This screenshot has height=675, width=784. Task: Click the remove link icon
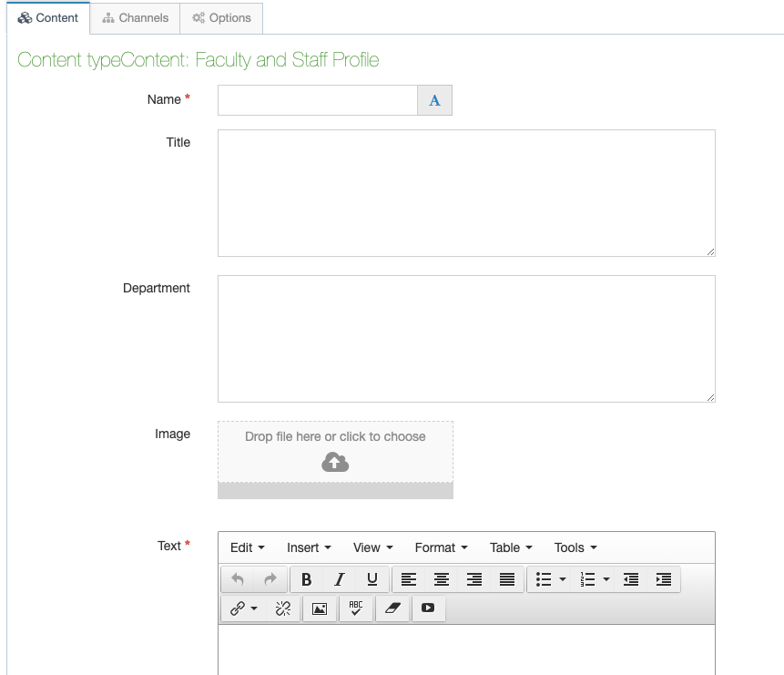tap(283, 609)
